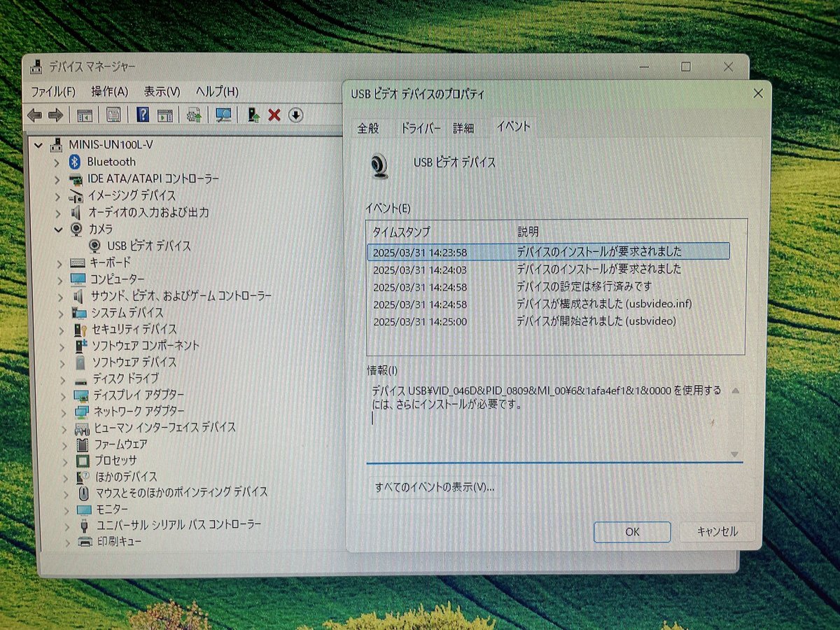840x630 pixels.
Task: Select ソフトウェア デバイス in tree
Action: coord(134,362)
